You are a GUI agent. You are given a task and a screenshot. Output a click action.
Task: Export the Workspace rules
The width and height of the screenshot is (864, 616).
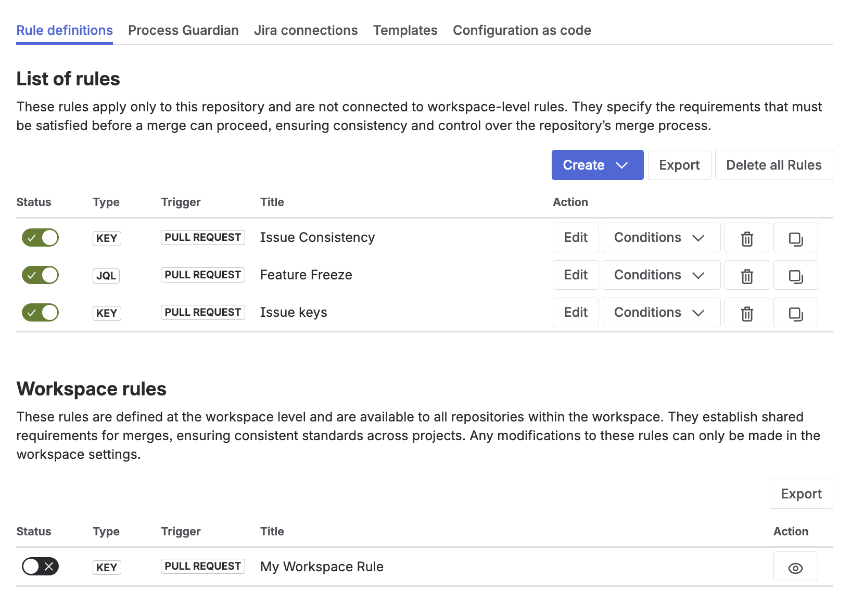(801, 494)
